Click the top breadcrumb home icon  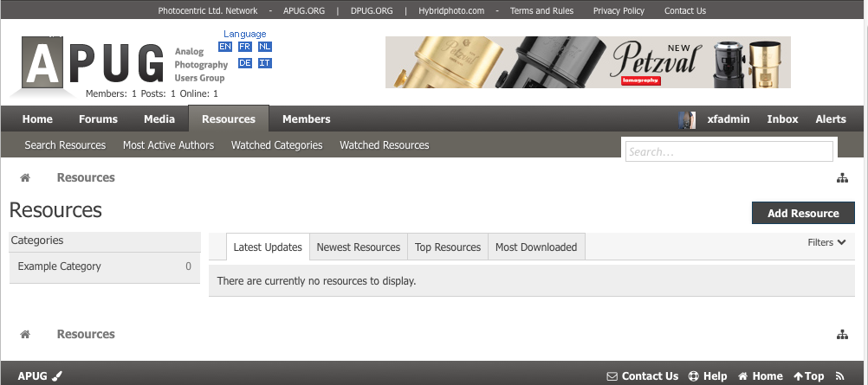point(26,178)
